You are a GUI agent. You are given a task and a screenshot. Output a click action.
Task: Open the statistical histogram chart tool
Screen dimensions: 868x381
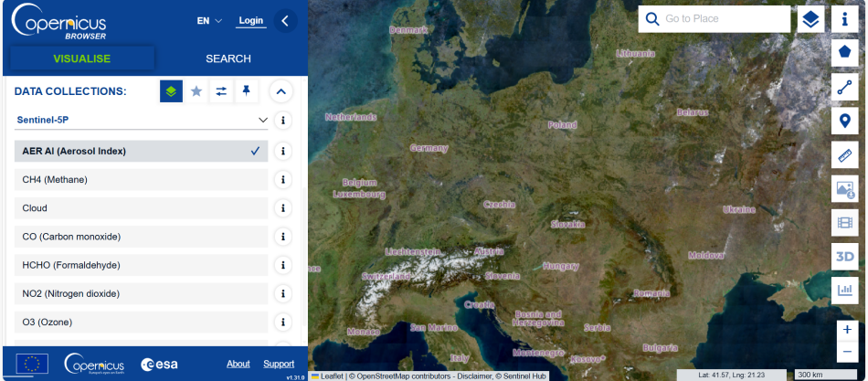click(844, 291)
